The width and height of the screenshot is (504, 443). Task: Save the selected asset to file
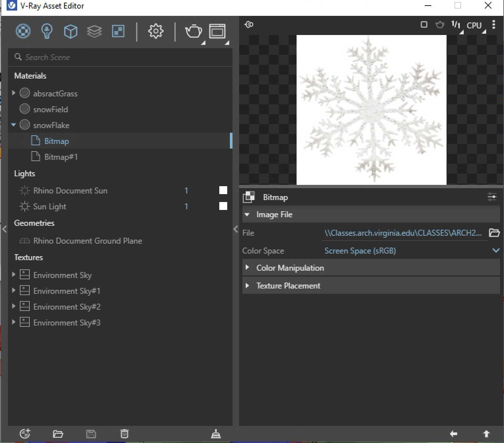point(91,434)
